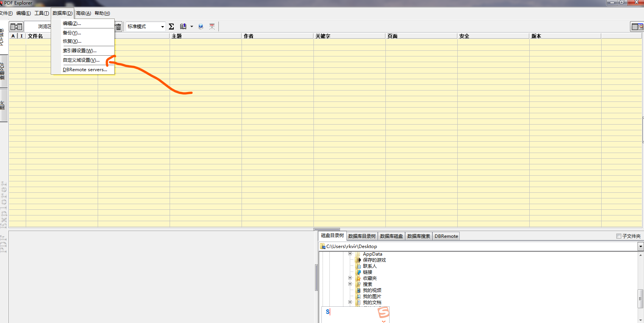Click the blue globe icon in toolbar

201,27
